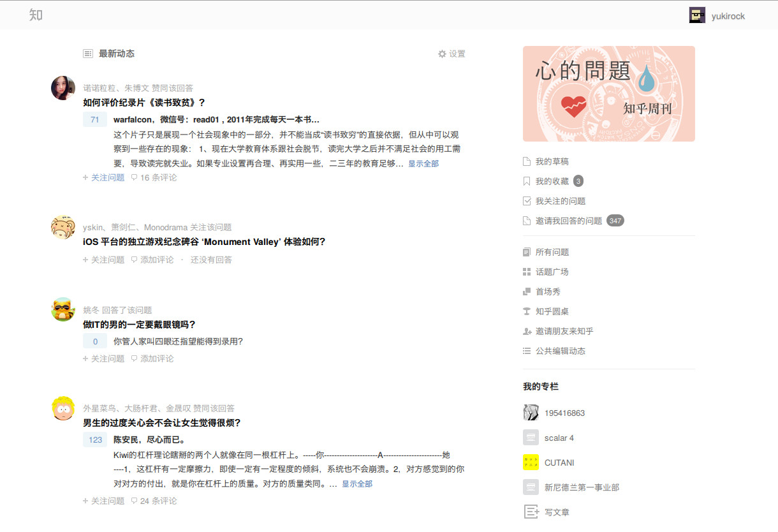The height and width of the screenshot is (532, 778).
Task: Click the 邀请朋友来知乎 invite icon
Action: click(529, 331)
